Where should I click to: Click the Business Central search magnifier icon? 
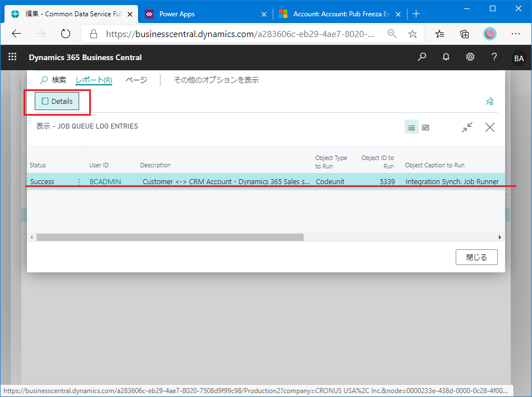pyautogui.click(x=422, y=57)
